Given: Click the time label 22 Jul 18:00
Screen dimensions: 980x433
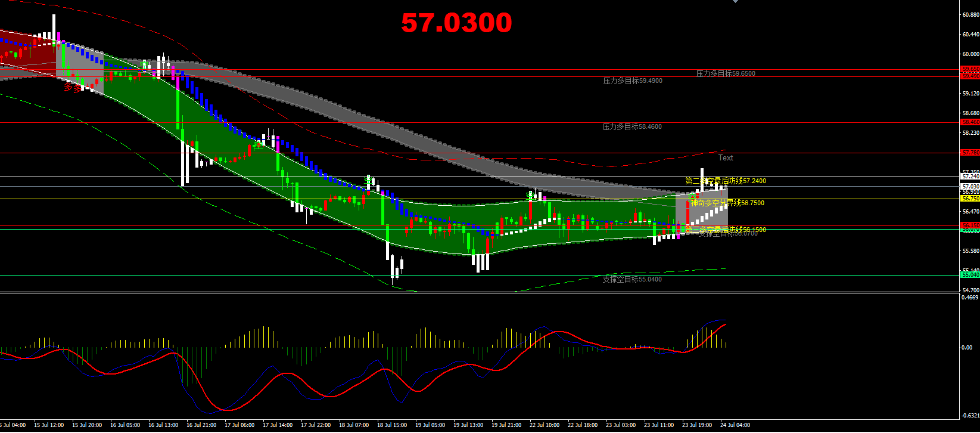Looking at the screenshot, I should pos(583,426).
